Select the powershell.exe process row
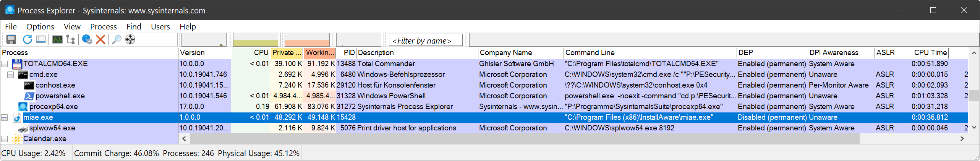This screenshot has height=161, width=980. click(x=484, y=96)
